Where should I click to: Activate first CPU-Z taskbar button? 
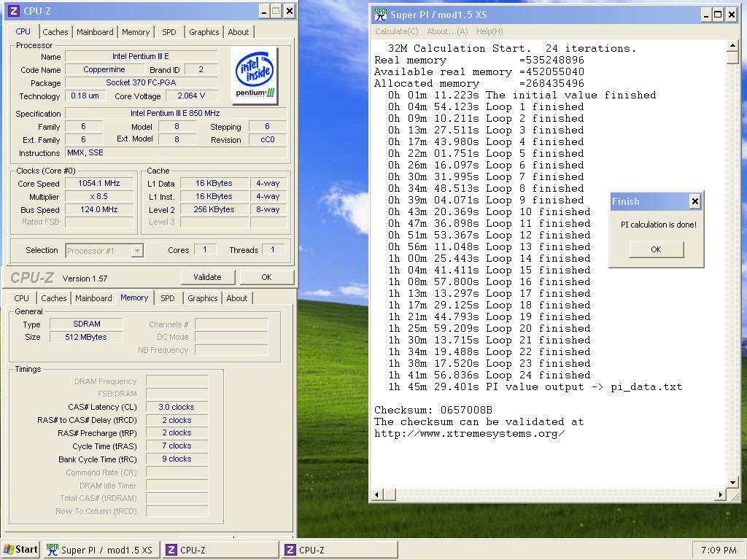(220, 550)
